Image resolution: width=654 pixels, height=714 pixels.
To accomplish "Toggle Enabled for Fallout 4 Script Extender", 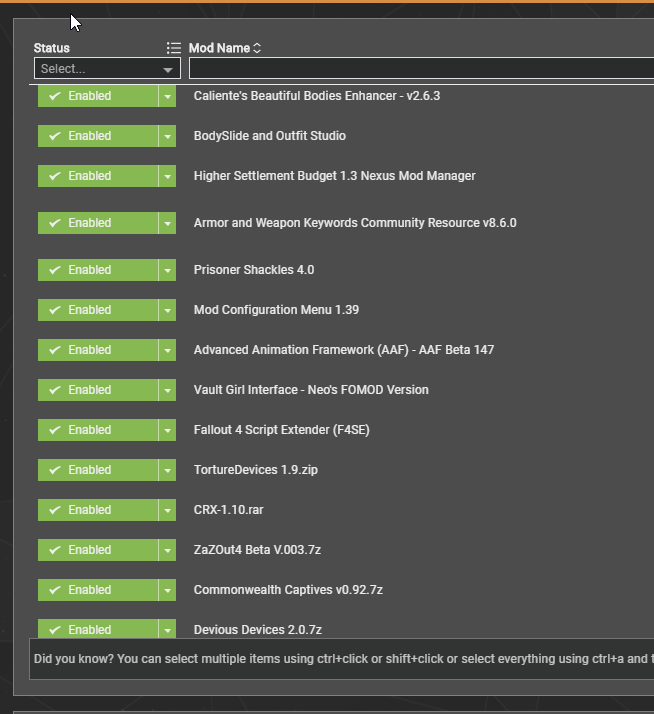I will [98, 430].
